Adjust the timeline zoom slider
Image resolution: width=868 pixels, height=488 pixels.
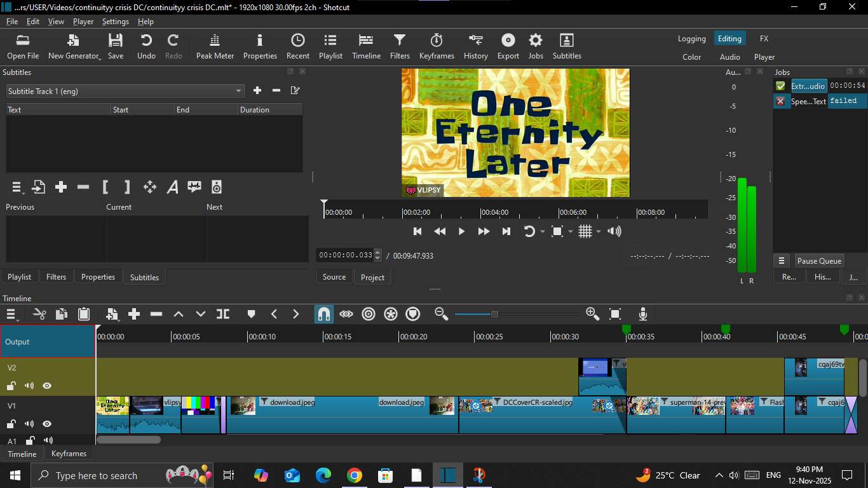494,314
